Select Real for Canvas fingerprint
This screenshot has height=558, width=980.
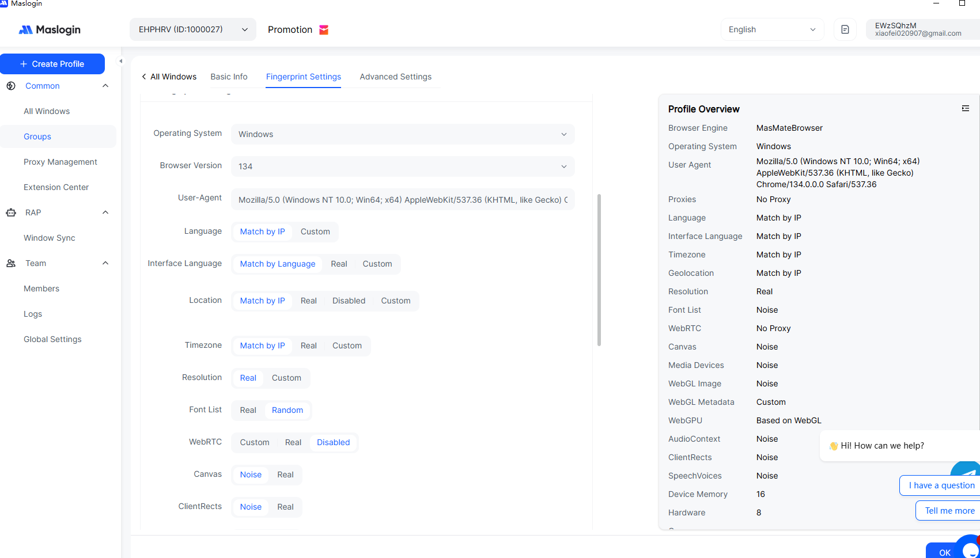[285, 475]
